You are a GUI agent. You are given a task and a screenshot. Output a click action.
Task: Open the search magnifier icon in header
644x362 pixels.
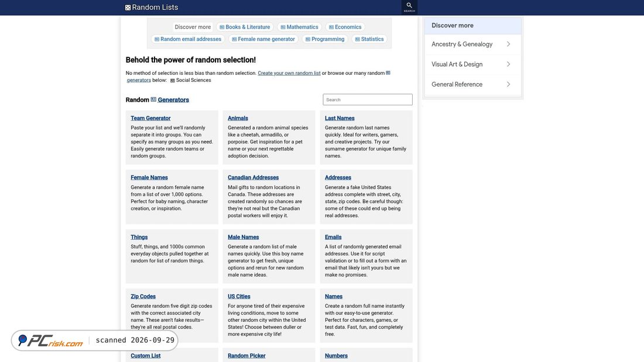(x=409, y=5)
